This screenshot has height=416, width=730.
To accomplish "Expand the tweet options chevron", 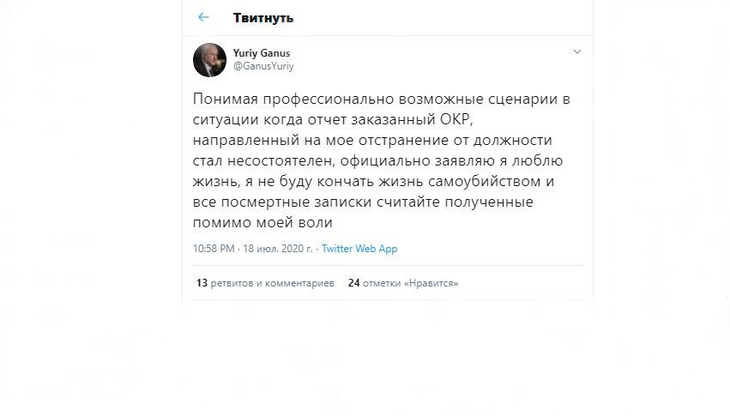I will pyautogui.click(x=576, y=50).
